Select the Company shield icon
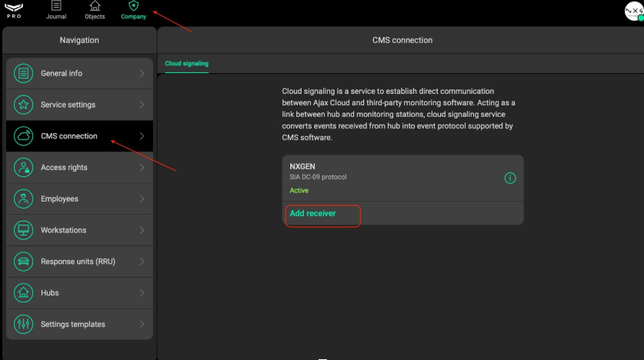The width and height of the screenshot is (644, 360). tap(133, 6)
